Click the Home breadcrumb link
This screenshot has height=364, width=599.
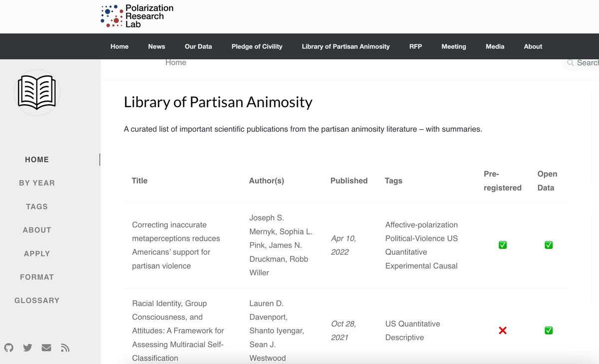point(176,62)
